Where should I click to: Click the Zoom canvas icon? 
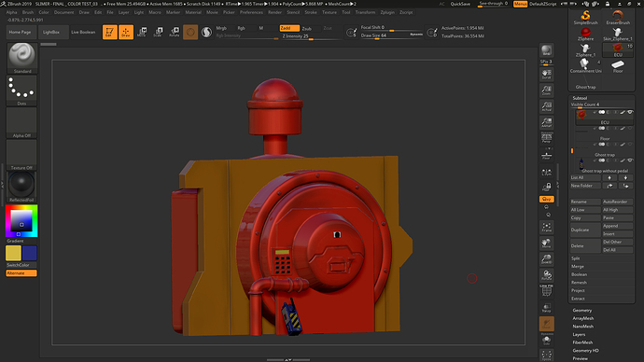click(546, 90)
